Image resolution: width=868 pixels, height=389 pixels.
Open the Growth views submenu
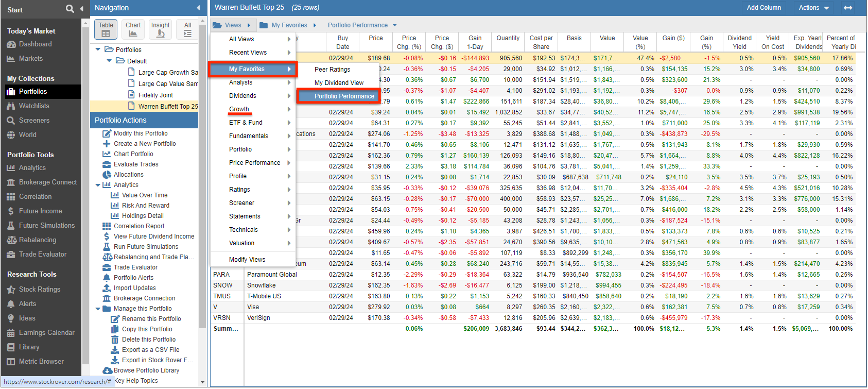point(253,109)
